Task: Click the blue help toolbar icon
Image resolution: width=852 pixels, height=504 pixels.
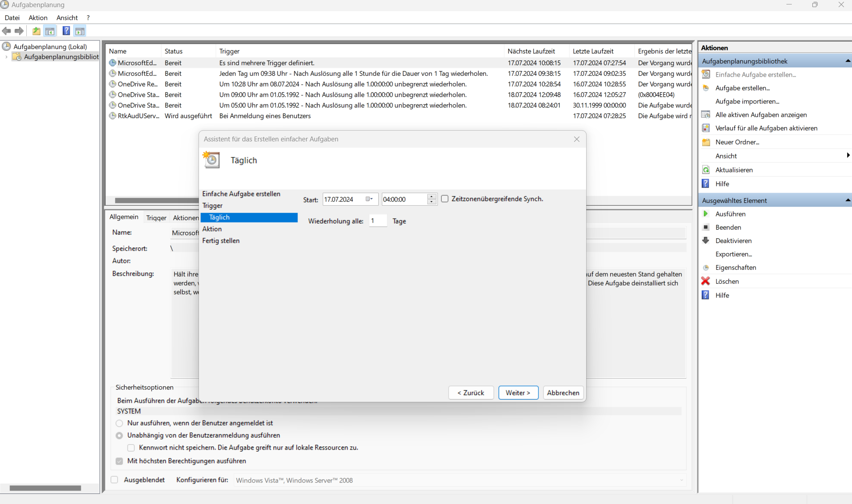Action: click(66, 31)
